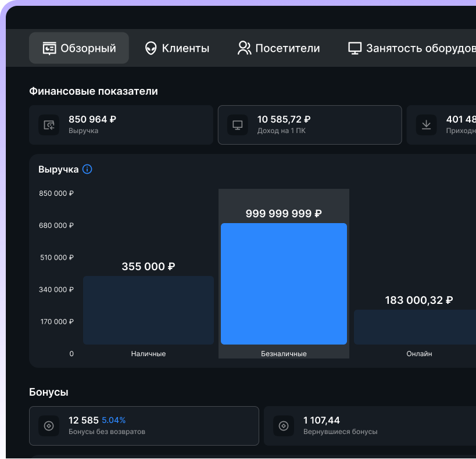Viewport: 476px width, 459px height.
Task: Click the 680 000 ₽ axis tick
Action: click(56, 225)
